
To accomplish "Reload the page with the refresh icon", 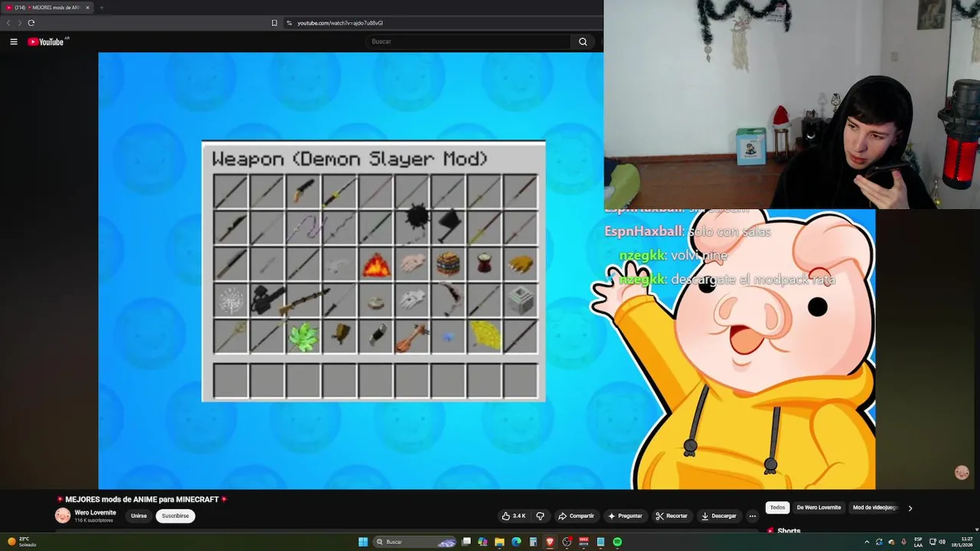I will click(x=31, y=23).
